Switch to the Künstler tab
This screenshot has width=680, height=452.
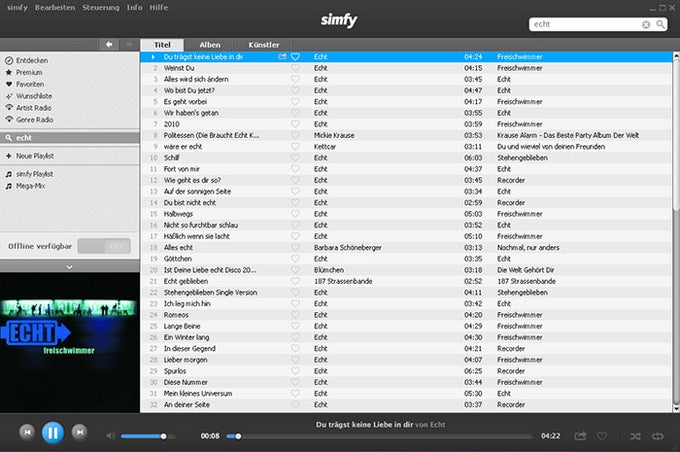[x=264, y=45]
